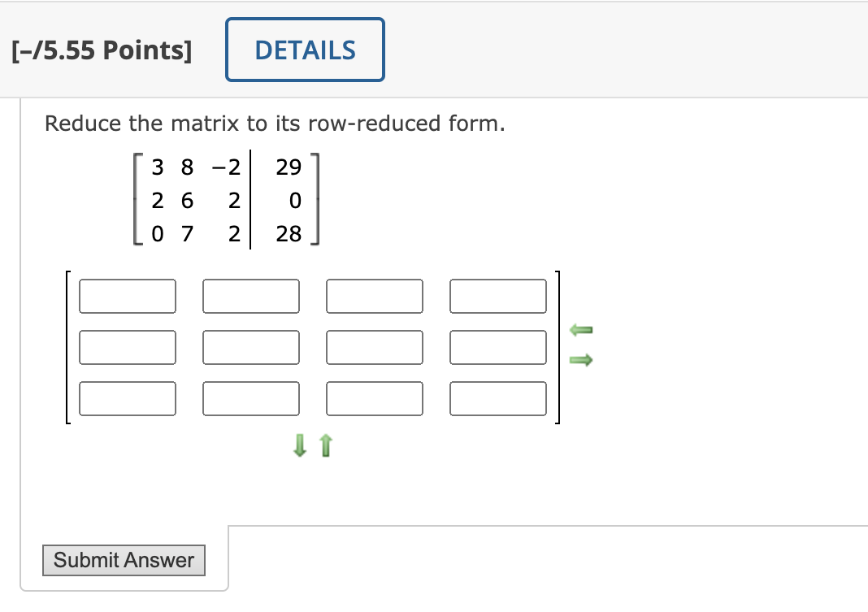Select the fourth box in the second row

tap(497, 347)
